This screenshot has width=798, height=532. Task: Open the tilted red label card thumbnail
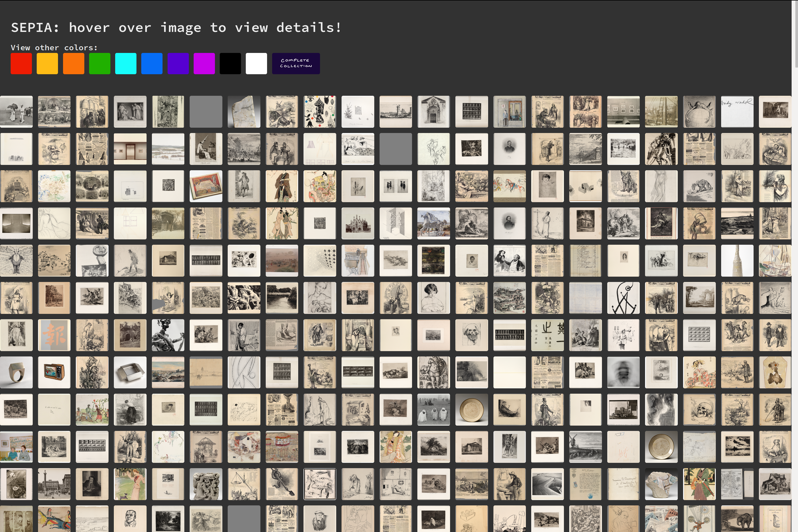[x=206, y=186]
